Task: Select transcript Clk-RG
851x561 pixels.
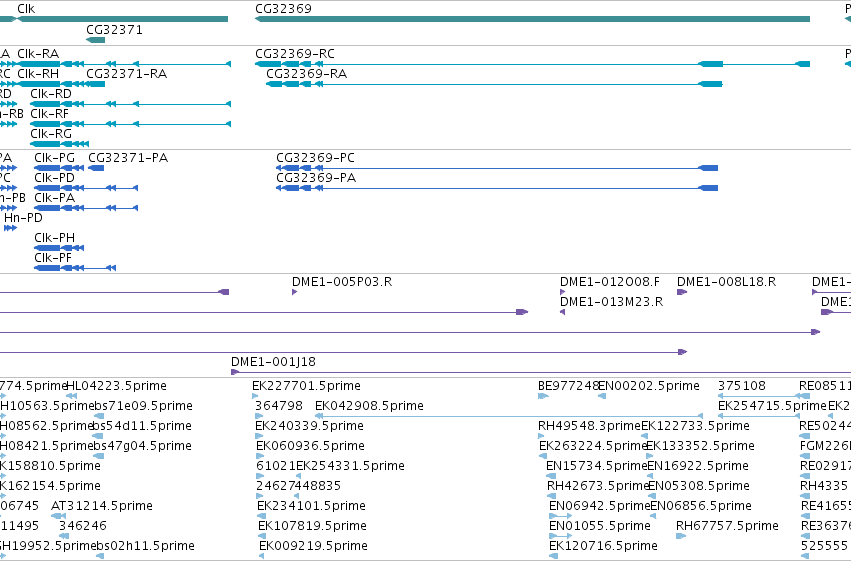Action: (x=51, y=134)
